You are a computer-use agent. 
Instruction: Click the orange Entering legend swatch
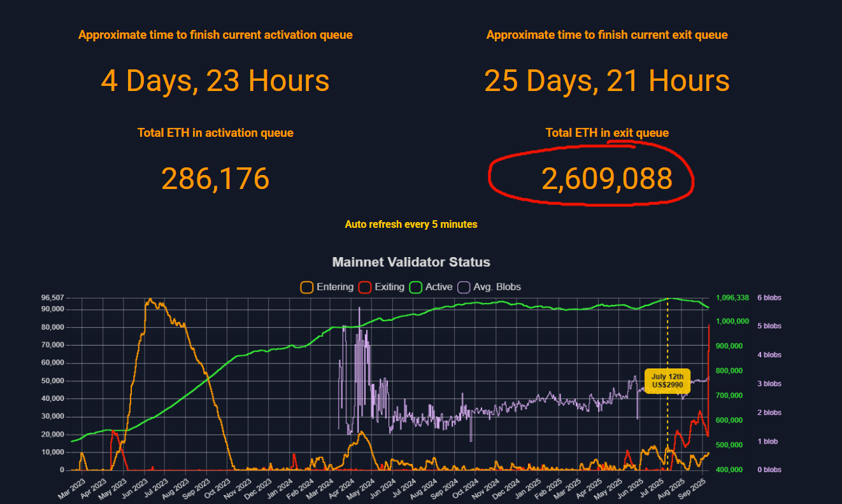(306, 287)
